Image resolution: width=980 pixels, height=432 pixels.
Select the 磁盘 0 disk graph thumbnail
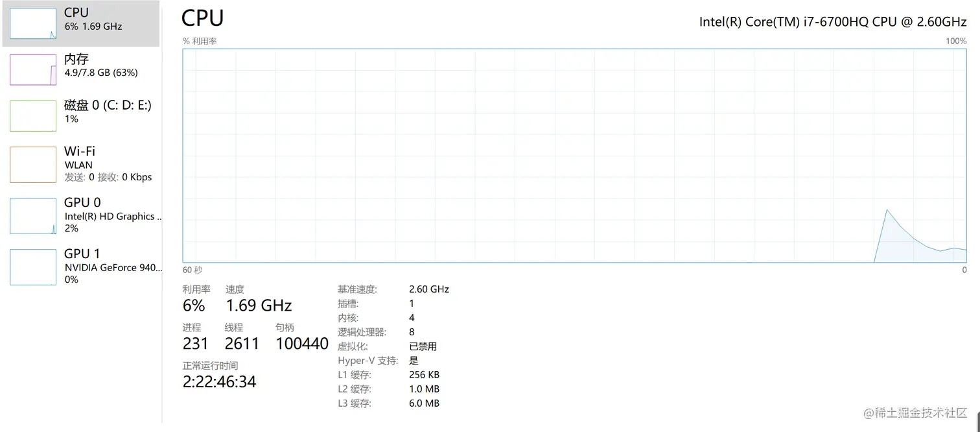pyautogui.click(x=33, y=116)
